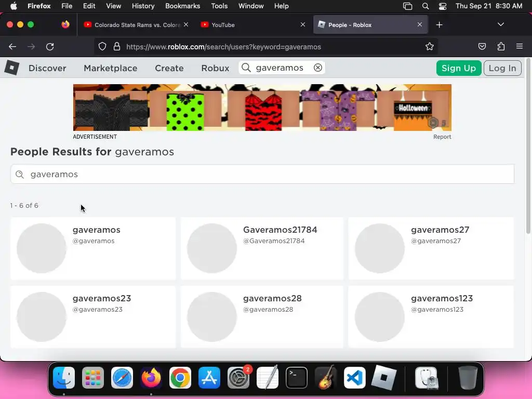Viewport: 532px width, 399px height.
Task: Open the Gaveramos21784 user result
Action: click(262, 248)
